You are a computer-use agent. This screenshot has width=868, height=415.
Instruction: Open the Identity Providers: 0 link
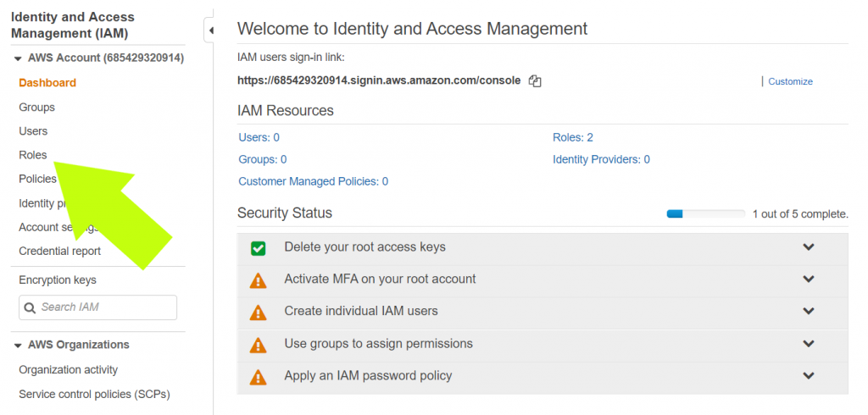[601, 159]
